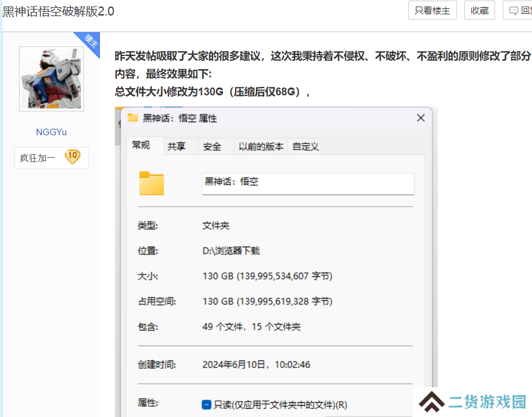Click the 属性: label
Screen dimensions: 532x417
pos(148,403)
